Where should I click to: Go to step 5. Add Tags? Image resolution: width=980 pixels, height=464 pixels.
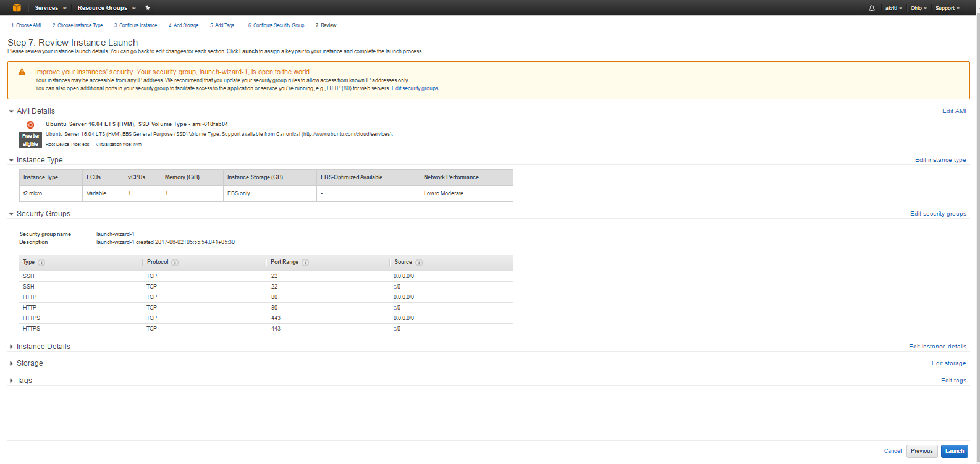click(x=222, y=25)
